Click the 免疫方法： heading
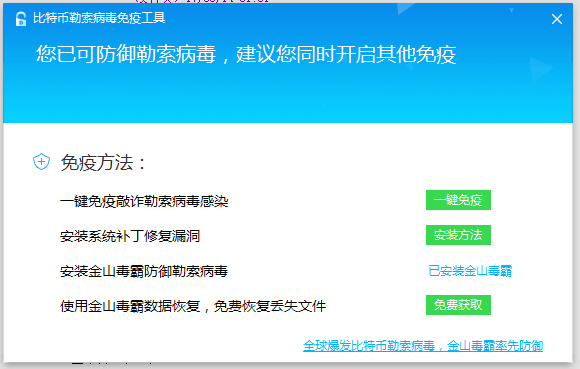 103,163
